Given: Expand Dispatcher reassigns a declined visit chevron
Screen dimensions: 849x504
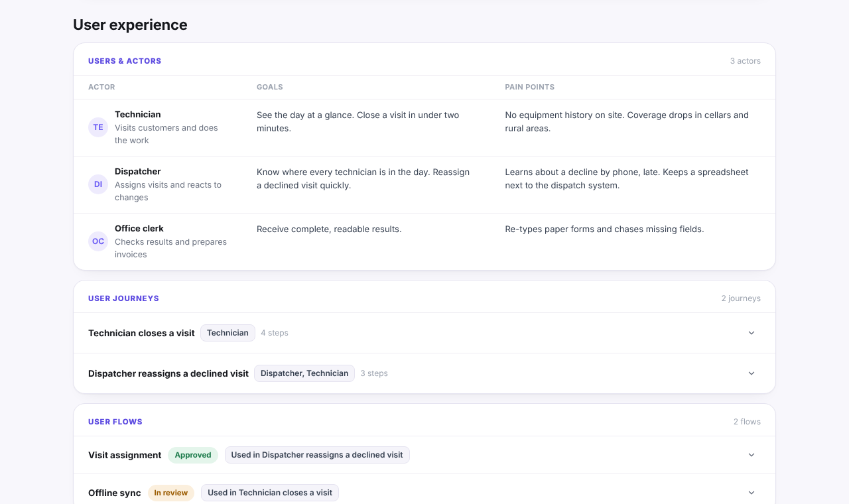Looking at the screenshot, I should [751, 373].
